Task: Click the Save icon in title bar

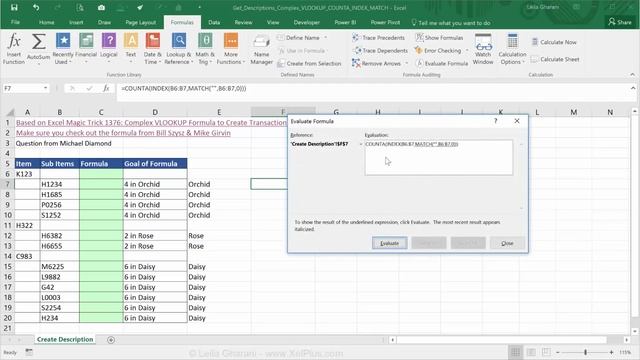Action: click(x=14, y=7)
